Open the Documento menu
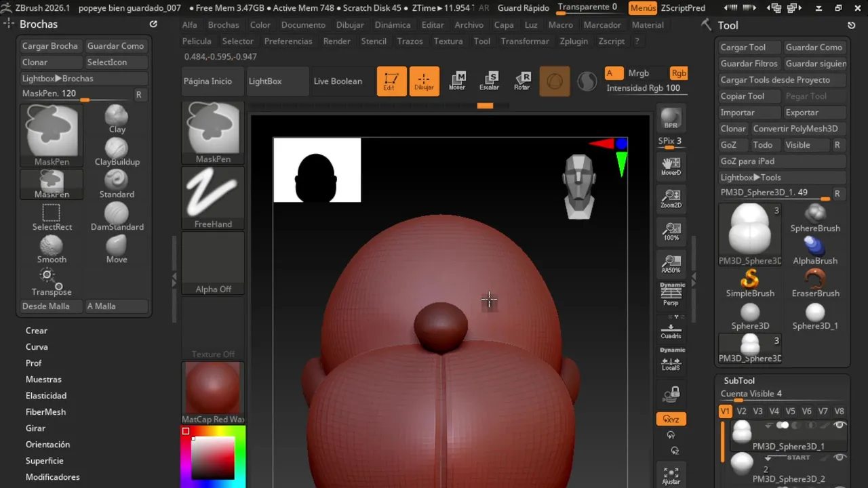 (x=303, y=24)
